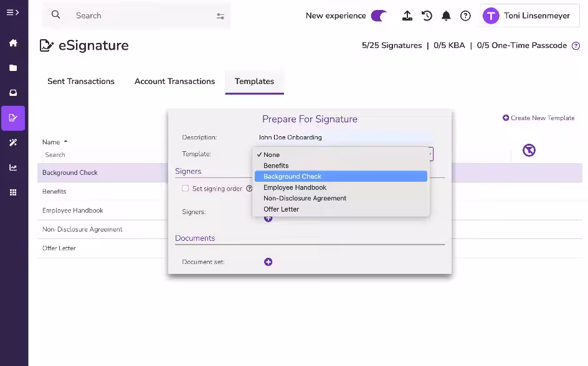Switch to Sent Transactions tab
The height and width of the screenshot is (366, 588).
tap(81, 82)
